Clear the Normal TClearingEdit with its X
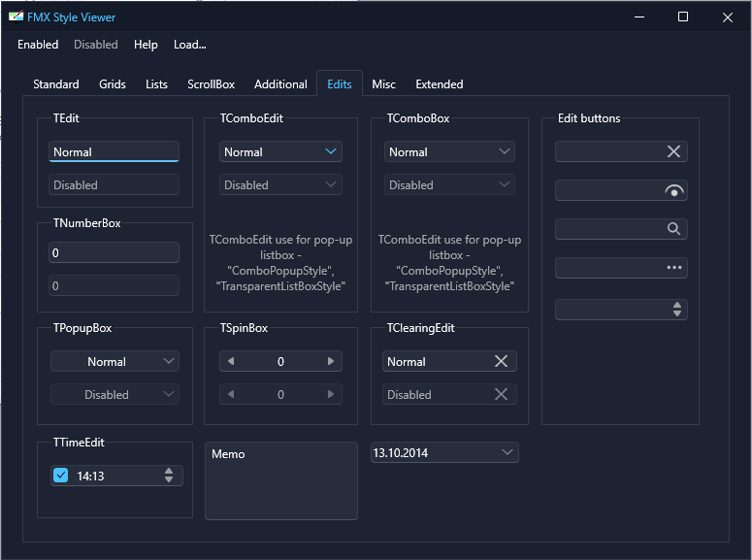Image resolution: width=752 pixels, height=560 pixels. coord(501,361)
